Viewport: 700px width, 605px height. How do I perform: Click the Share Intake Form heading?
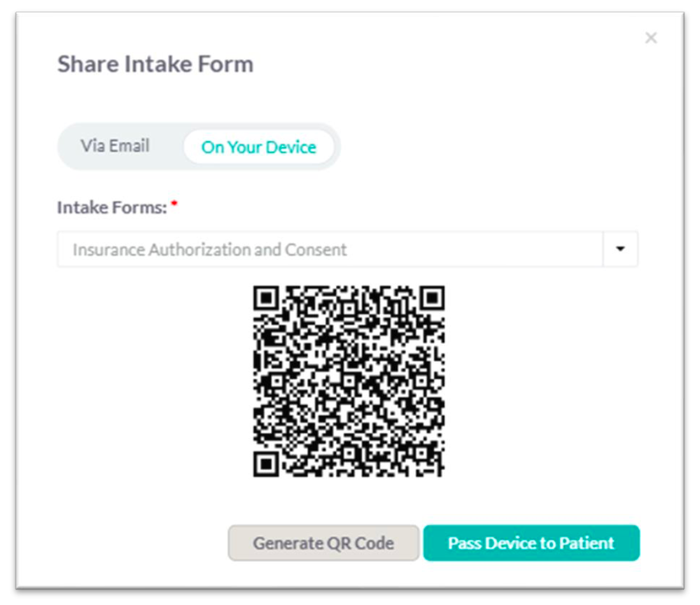155,64
